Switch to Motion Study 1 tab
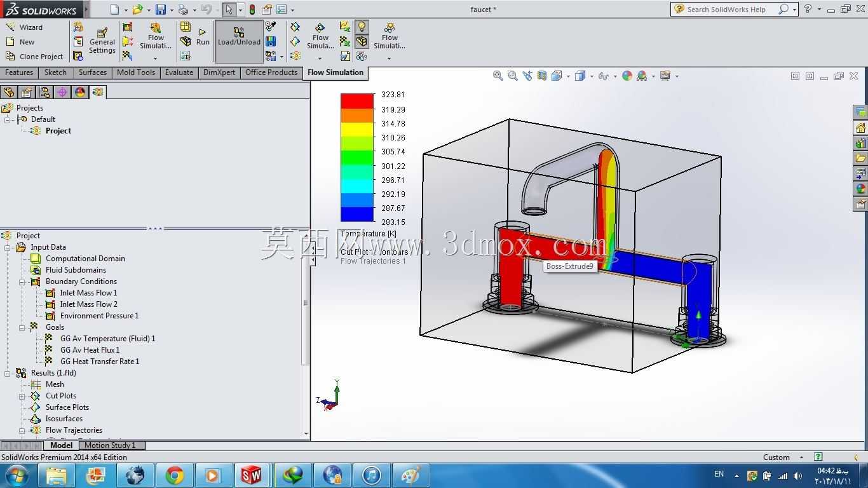The image size is (868, 488). (x=110, y=445)
